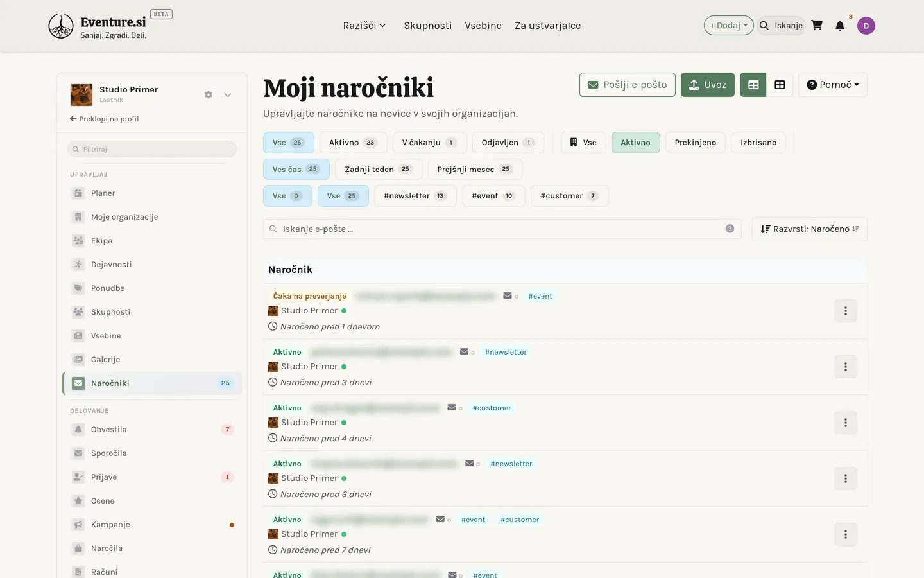The width and height of the screenshot is (924, 578).
Task: Switch to list view layout
Action: [x=753, y=85]
